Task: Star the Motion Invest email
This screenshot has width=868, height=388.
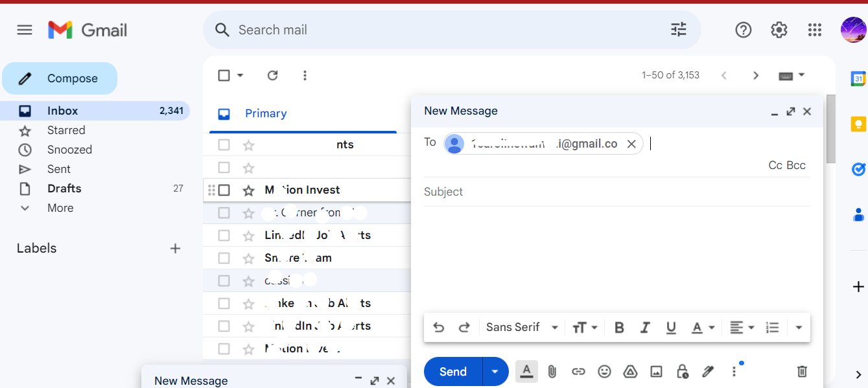Action: [x=248, y=190]
